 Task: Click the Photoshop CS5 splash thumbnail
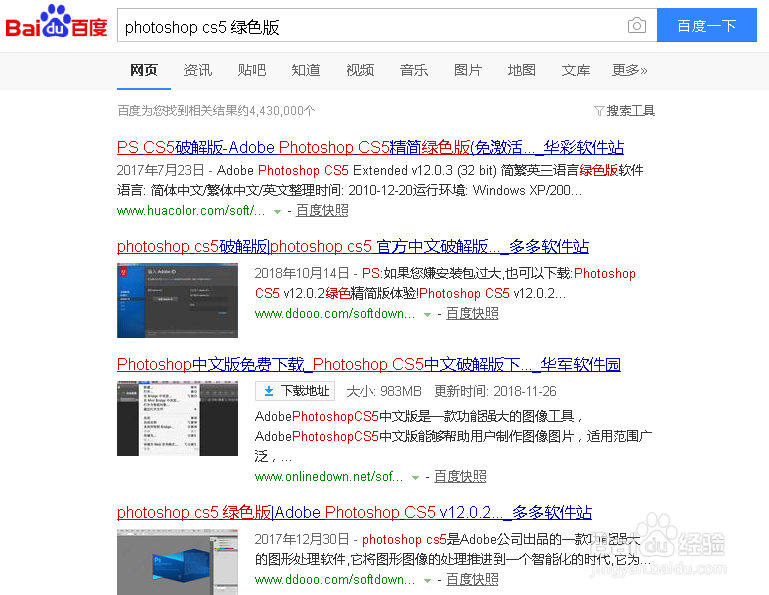click(x=177, y=562)
